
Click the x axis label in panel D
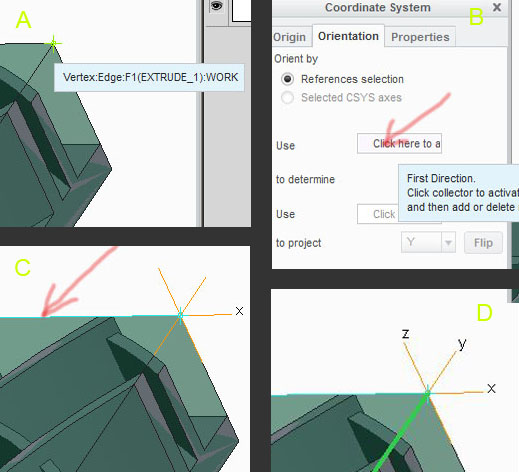pyautogui.click(x=491, y=389)
